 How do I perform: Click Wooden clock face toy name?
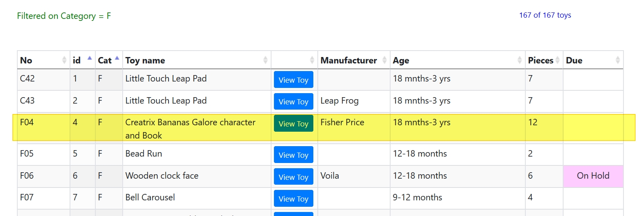(x=162, y=176)
